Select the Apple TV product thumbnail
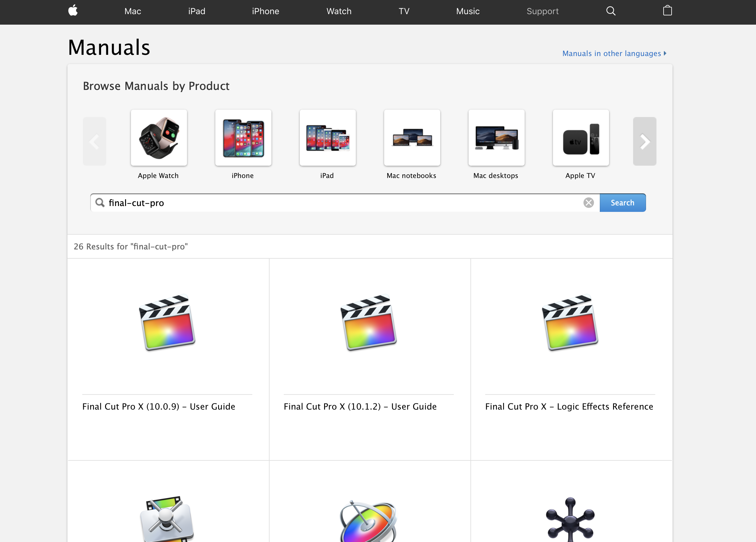This screenshot has width=756, height=542. pyautogui.click(x=580, y=138)
